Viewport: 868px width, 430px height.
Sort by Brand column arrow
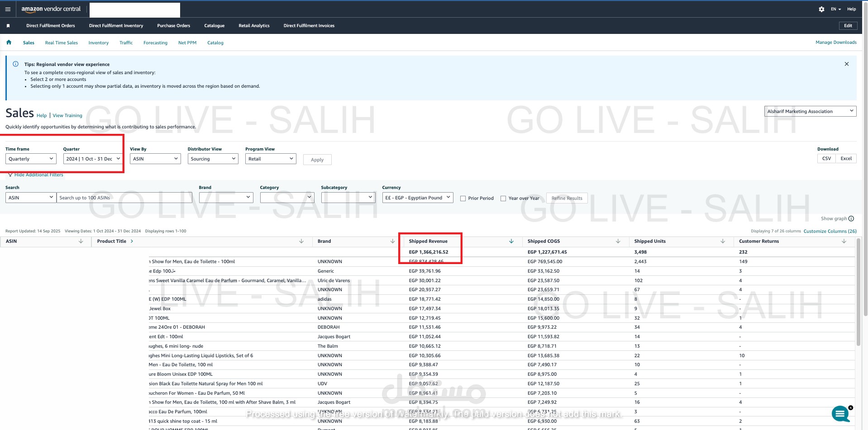pyautogui.click(x=392, y=241)
